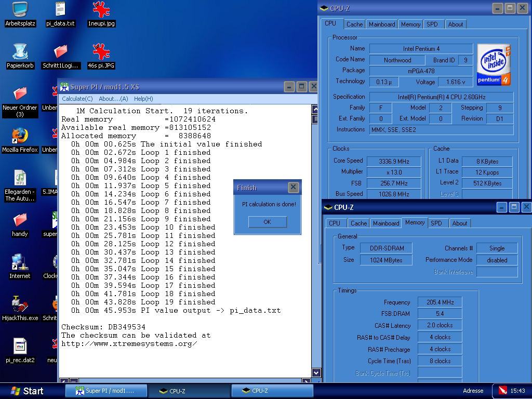Open the pi_rec.dat2 file icon
The width and height of the screenshot is (532, 399).
click(20, 351)
